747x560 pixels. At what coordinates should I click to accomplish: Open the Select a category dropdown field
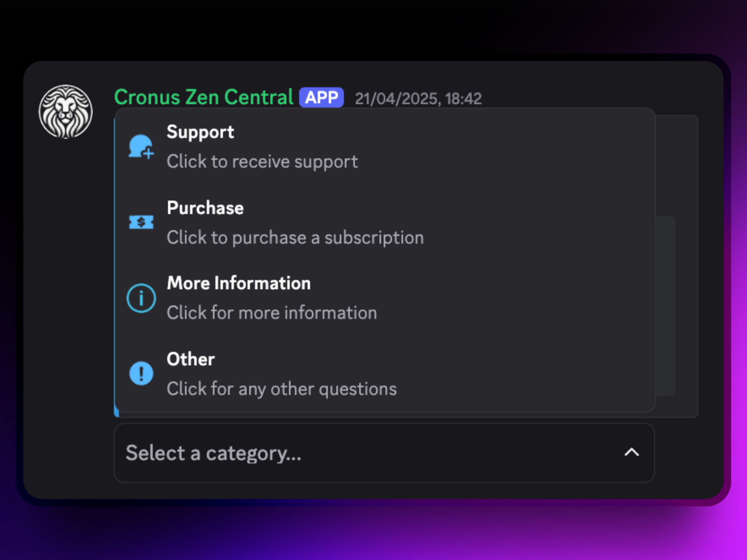[384, 453]
